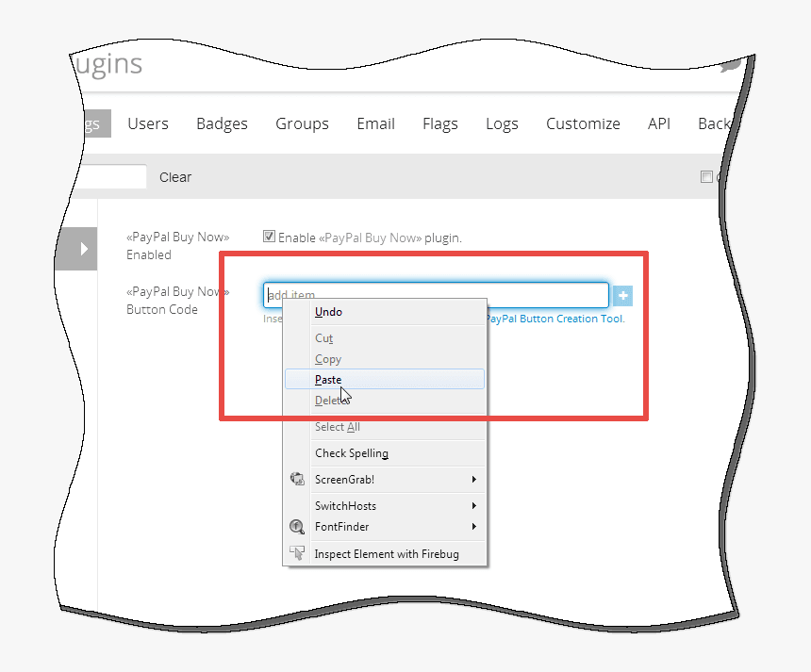This screenshot has width=811, height=672.
Task: Expand the SwitchHosts submenu arrow
Action: pos(473,505)
